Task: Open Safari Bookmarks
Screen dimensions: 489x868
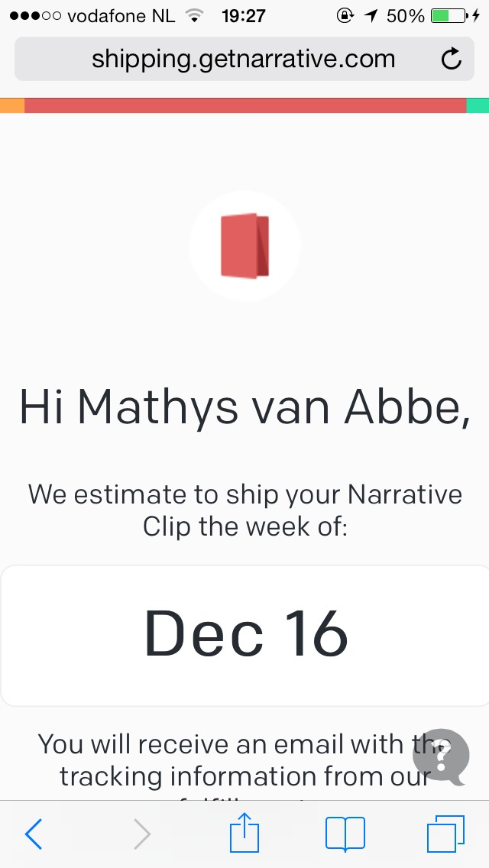Action: (345, 834)
